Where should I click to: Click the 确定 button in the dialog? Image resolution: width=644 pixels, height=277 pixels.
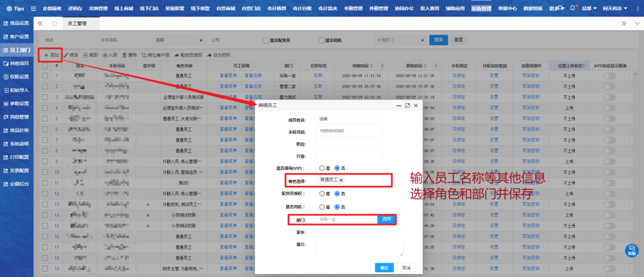tap(384, 268)
